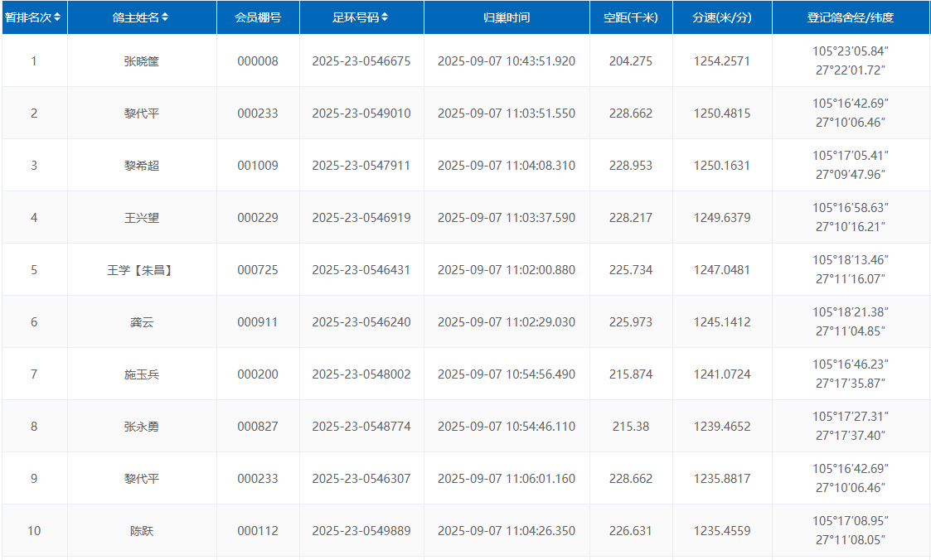Click owner name 施玉兵
This screenshot has height=560, width=931.
tap(142, 374)
